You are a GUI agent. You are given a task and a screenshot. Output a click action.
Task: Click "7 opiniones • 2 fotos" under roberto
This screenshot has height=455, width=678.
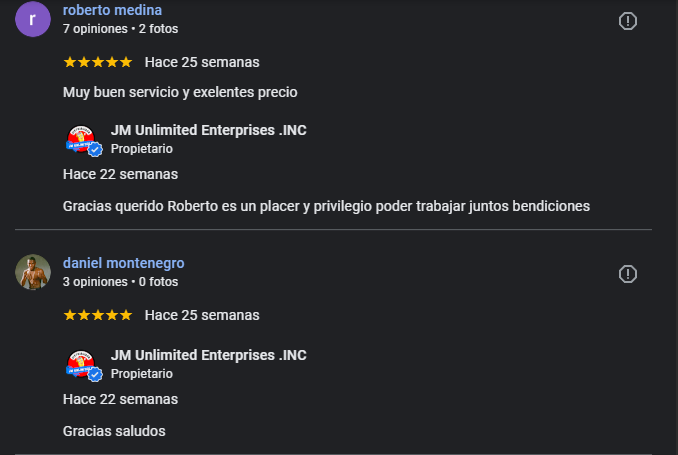tap(120, 30)
